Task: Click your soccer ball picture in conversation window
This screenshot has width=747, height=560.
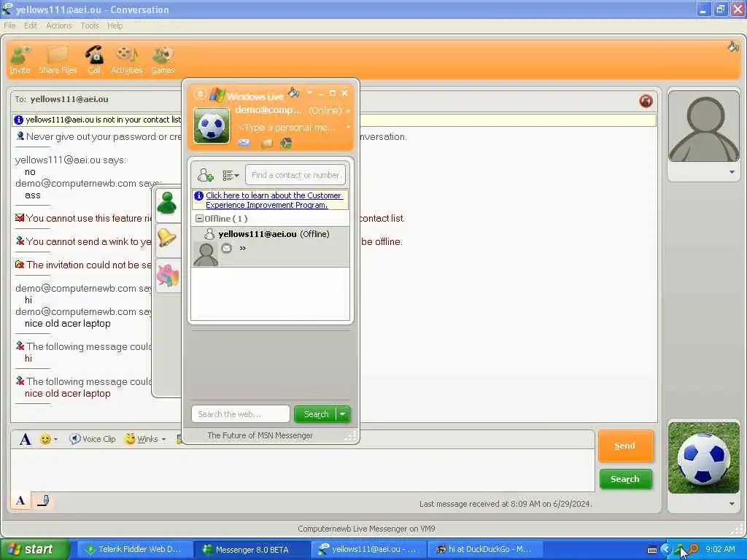Action: point(704,457)
